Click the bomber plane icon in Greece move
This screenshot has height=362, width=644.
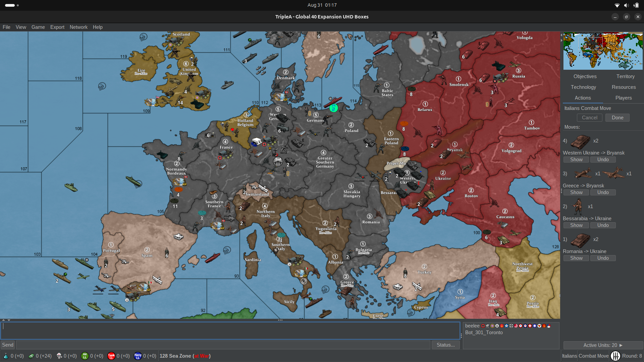coord(614,173)
